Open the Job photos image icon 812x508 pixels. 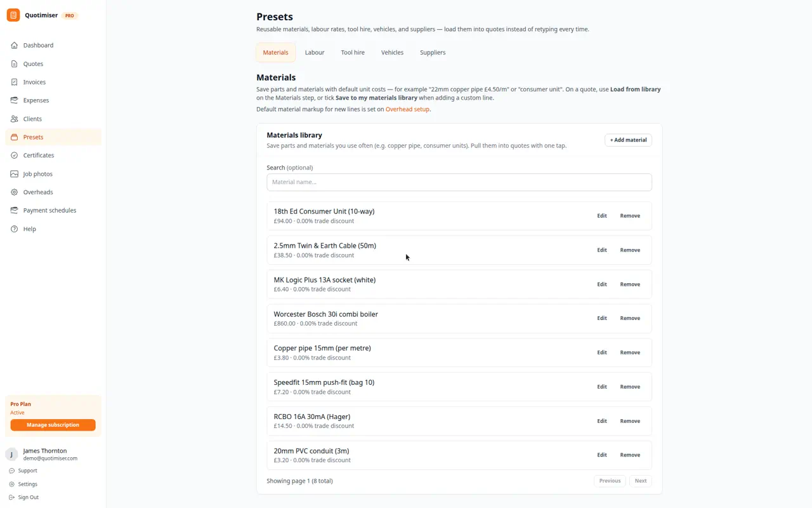tap(15, 173)
